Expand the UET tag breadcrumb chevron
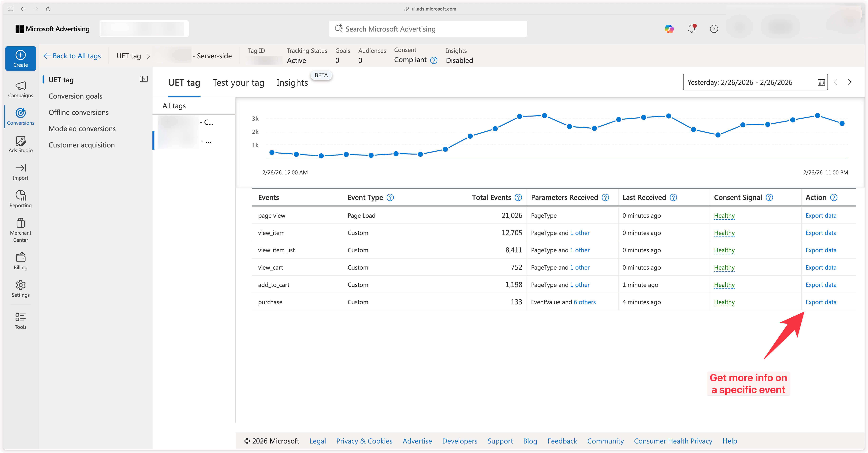 tap(148, 56)
